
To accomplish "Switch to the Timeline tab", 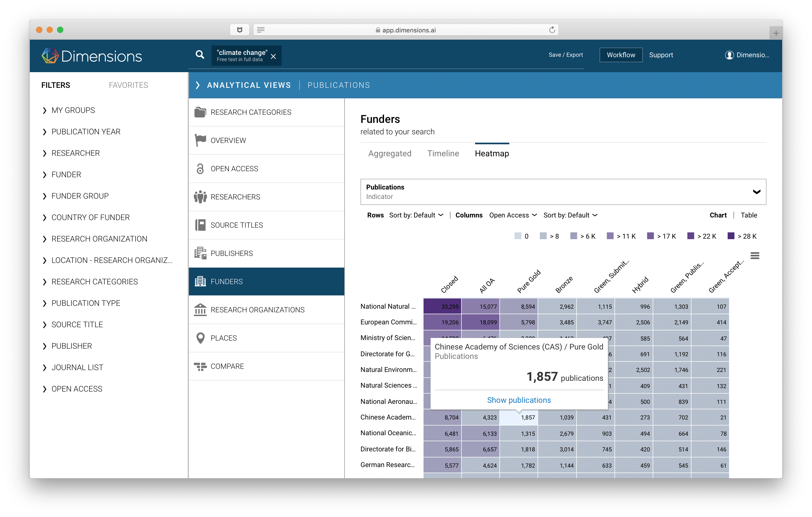I will [x=443, y=153].
